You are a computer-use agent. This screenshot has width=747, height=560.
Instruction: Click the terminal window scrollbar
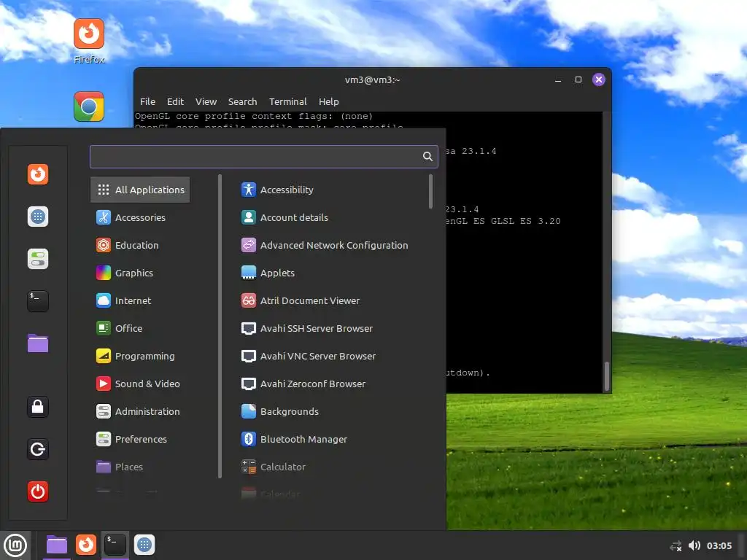click(607, 376)
